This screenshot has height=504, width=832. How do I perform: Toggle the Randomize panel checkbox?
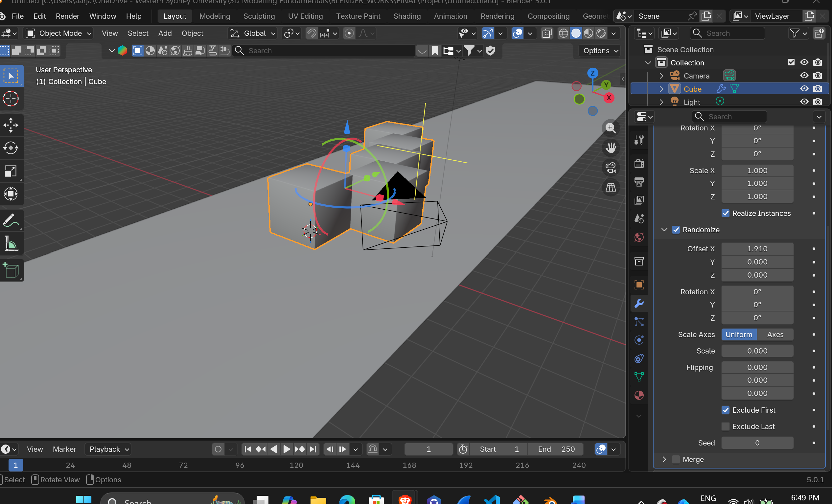(x=676, y=230)
